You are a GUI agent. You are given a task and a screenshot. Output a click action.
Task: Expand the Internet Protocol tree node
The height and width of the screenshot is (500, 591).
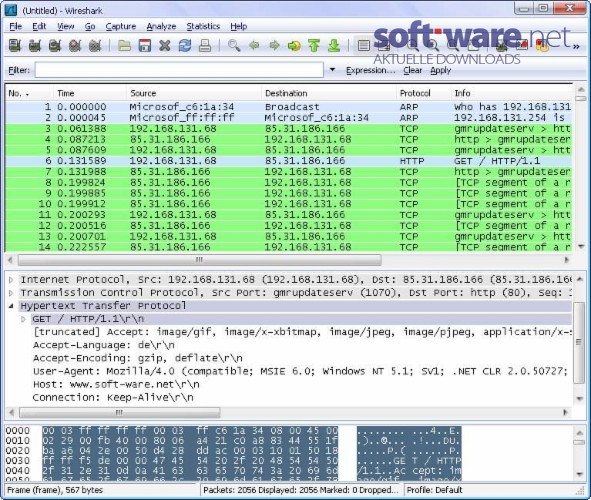[11, 280]
